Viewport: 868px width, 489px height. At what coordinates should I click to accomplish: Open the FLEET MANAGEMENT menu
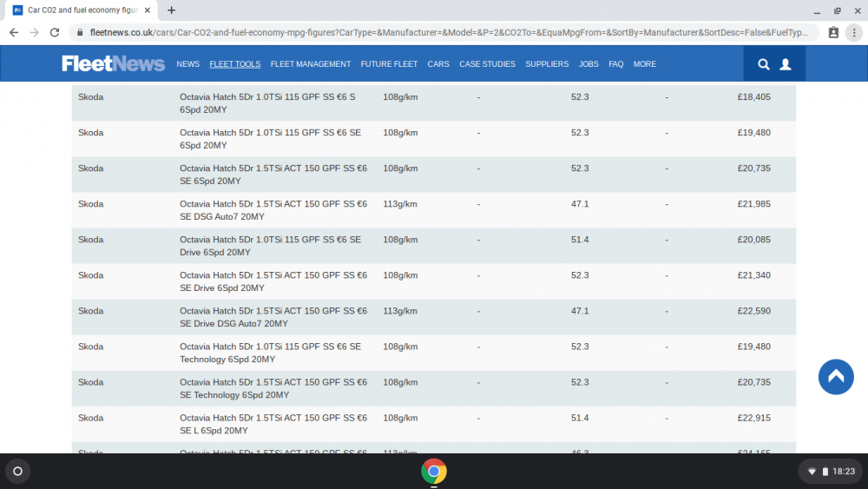tap(311, 64)
